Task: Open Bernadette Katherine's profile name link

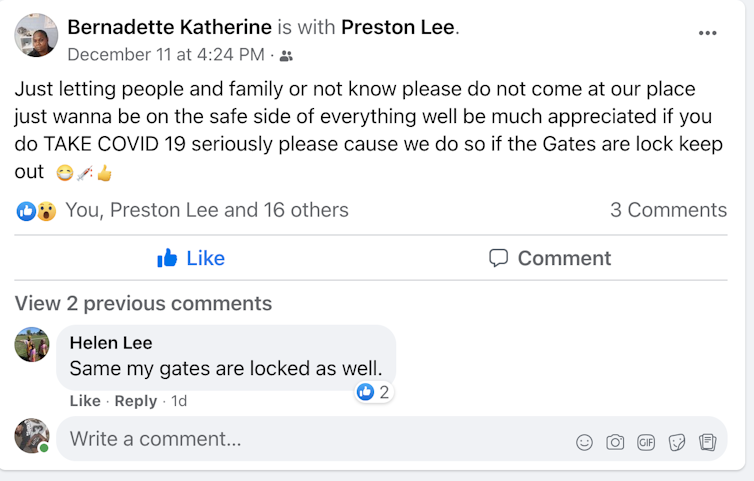Action: [x=169, y=27]
